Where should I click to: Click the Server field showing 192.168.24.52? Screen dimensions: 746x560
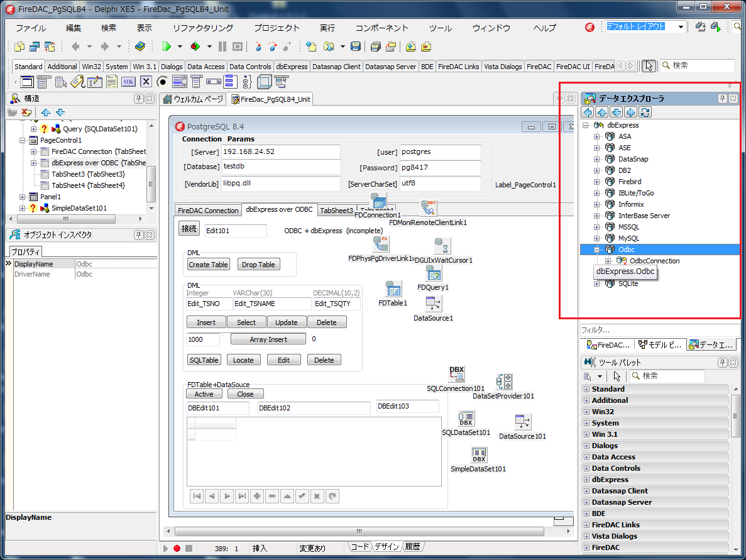[281, 151]
